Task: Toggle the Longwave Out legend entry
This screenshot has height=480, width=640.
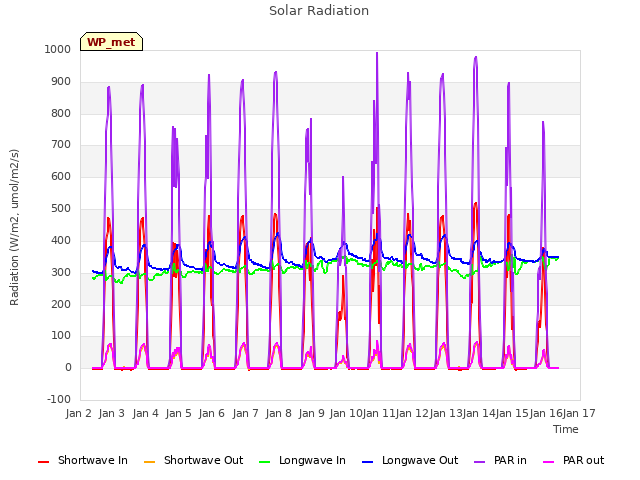Action: pyautogui.click(x=410, y=460)
